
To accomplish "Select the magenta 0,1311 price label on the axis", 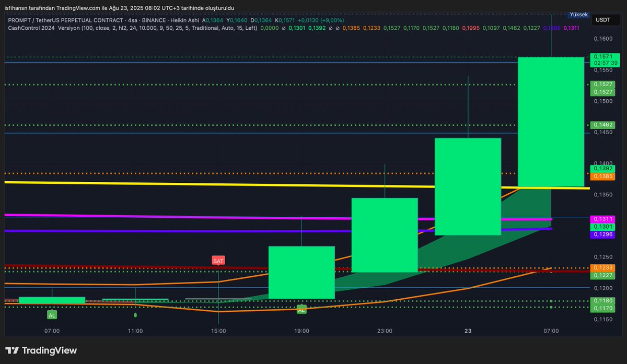I will coord(602,219).
